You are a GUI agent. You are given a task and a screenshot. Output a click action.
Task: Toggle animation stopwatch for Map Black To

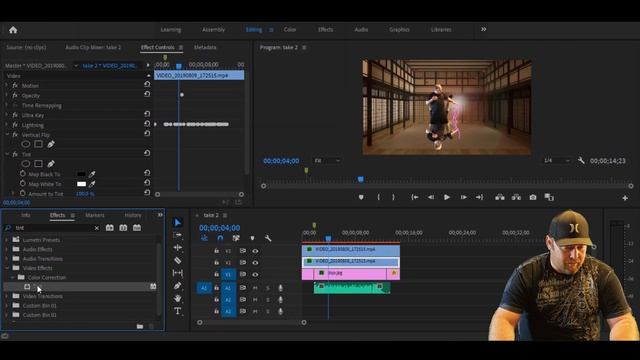(22, 174)
